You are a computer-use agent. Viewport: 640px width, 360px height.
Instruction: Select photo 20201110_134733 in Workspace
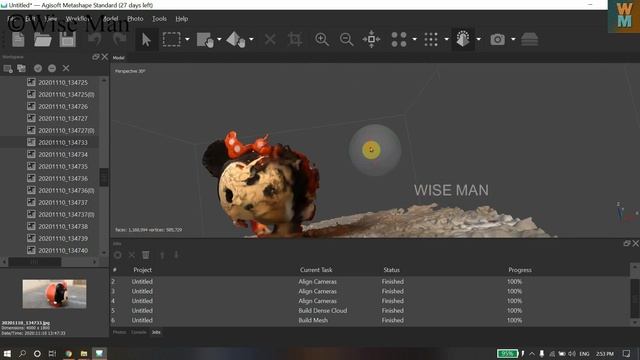click(x=63, y=142)
